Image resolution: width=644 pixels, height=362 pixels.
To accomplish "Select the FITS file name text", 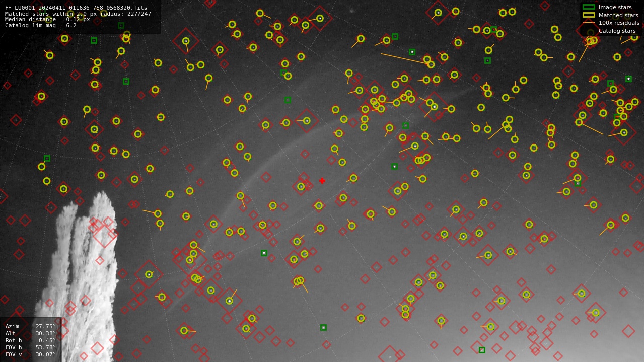I will [x=76, y=8].
